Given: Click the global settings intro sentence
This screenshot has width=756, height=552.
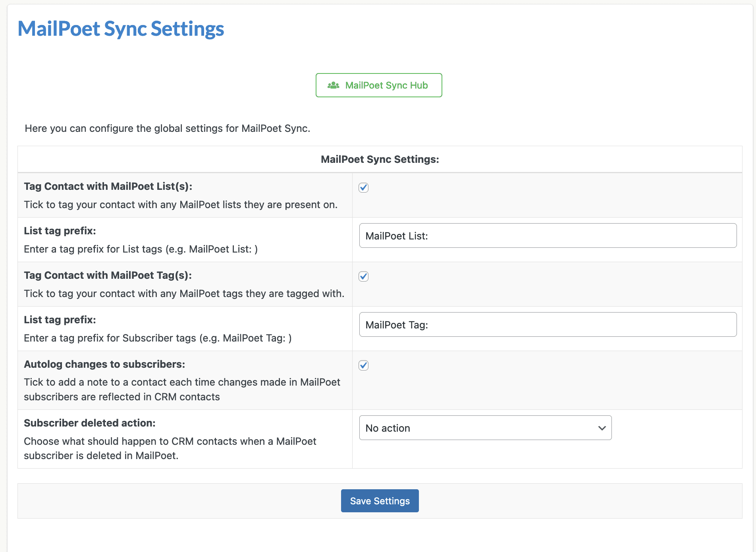Looking at the screenshot, I should (x=167, y=128).
